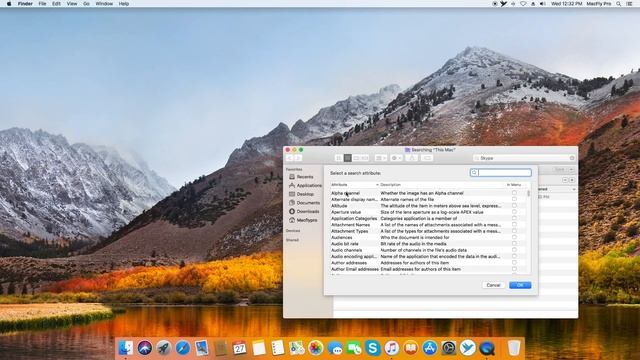Viewport: 640px width, 360px height.
Task: Open the Action gear dropdown in Finder toolbar
Action: point(396,158)
